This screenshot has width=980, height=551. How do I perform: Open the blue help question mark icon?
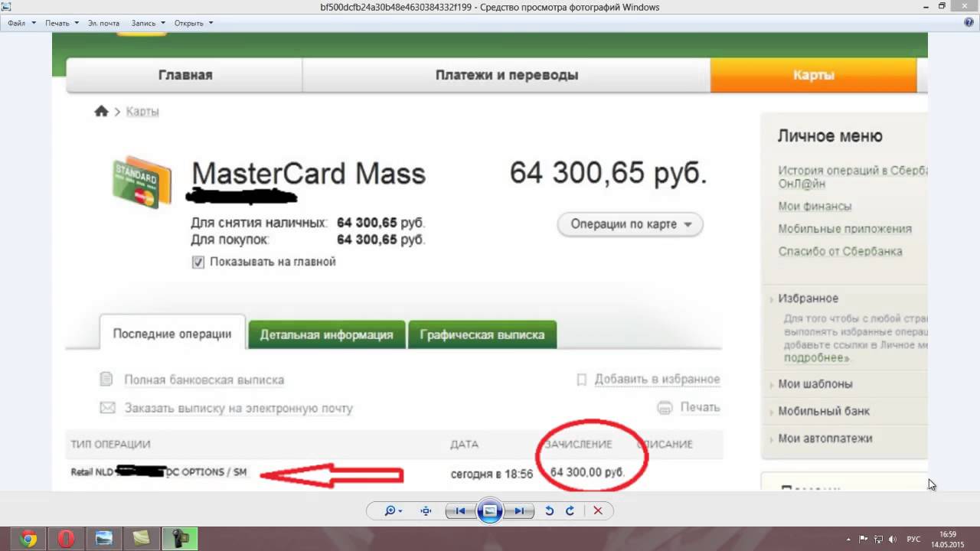point(969,23)
